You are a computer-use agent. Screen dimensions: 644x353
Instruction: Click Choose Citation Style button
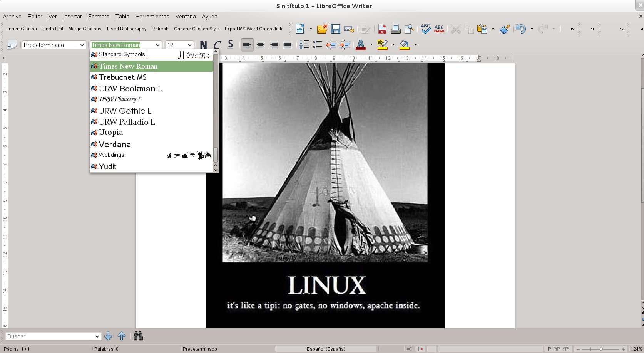197,29
